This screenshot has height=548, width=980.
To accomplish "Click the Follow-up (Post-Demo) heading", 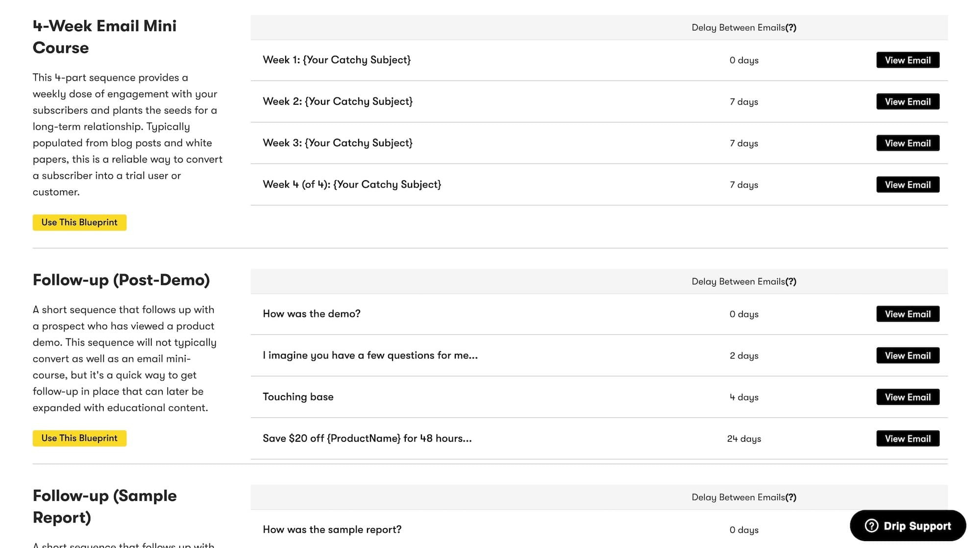I will pos(121,280).
